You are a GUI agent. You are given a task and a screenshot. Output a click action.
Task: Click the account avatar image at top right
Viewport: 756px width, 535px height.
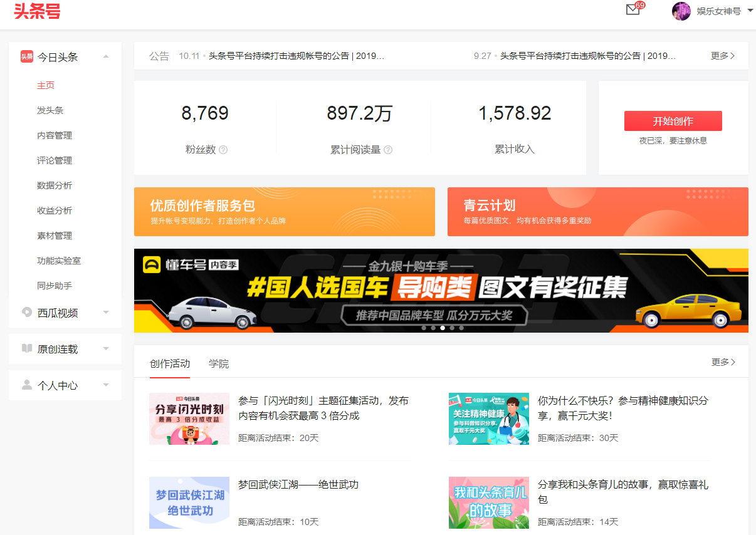click(681, 11)
